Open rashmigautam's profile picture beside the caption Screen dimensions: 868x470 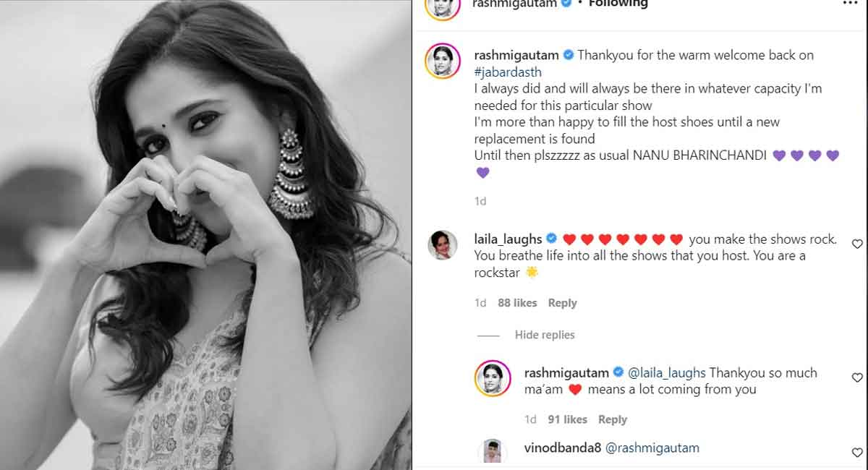point(443,61)
